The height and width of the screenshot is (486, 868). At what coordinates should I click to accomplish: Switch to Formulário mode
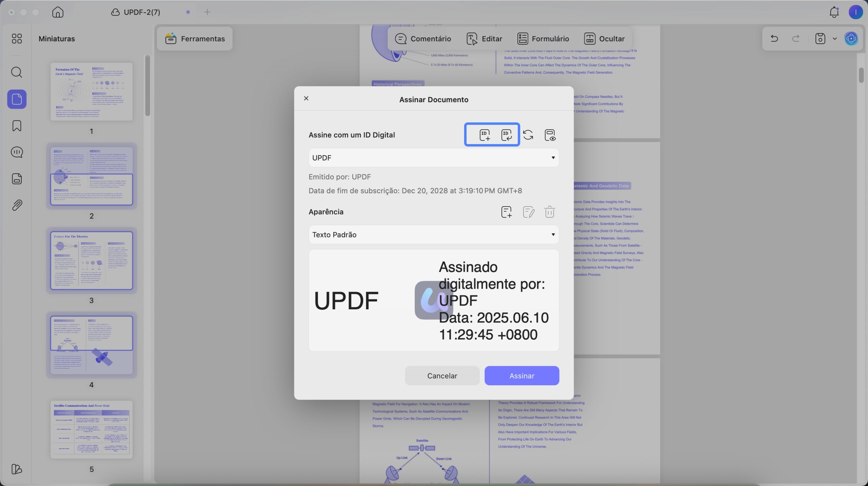pos(543,39)
